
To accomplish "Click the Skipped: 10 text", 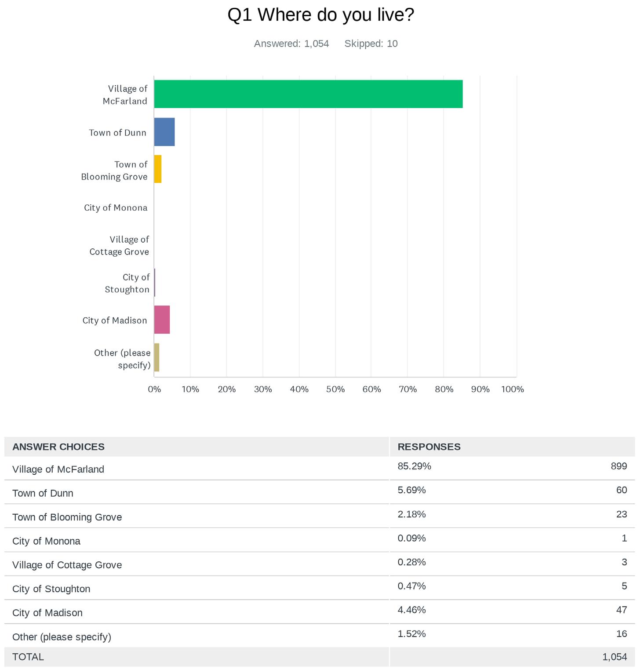I will point(371,44).
